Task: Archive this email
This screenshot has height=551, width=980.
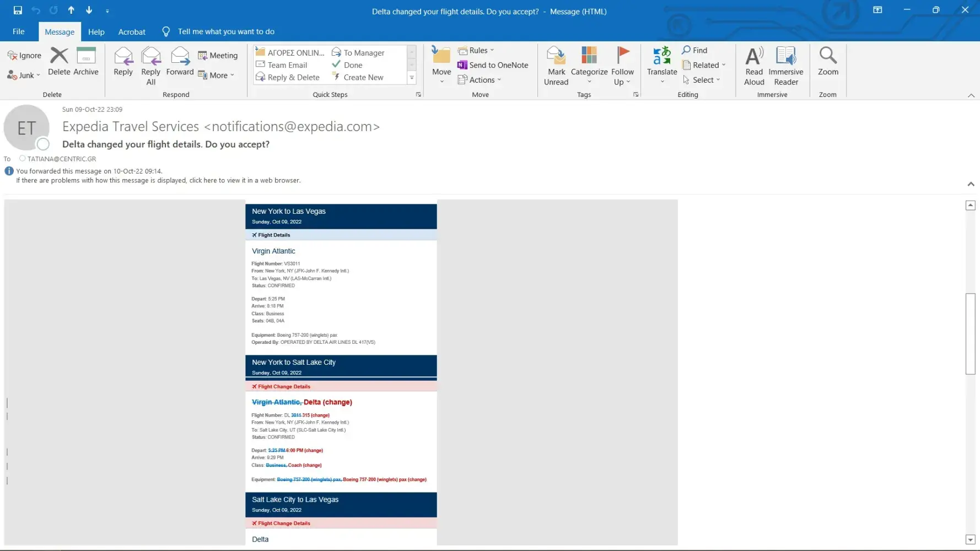Action: click(86, 61)
